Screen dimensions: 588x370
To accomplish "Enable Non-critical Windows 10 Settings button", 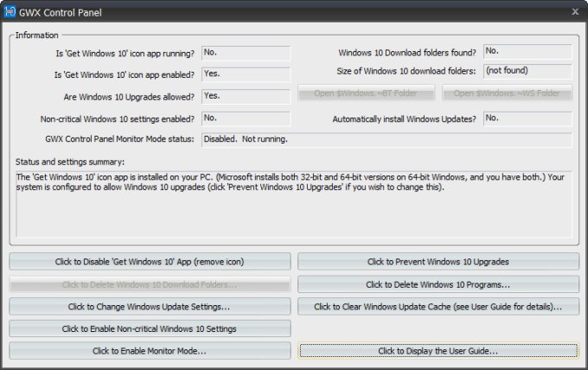I will point(150,329).
